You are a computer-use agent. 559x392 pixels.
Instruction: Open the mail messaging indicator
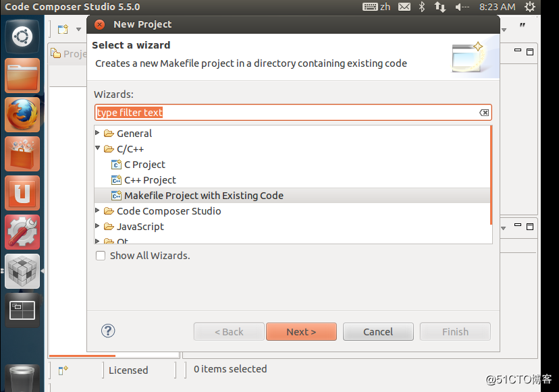(404, 7)
